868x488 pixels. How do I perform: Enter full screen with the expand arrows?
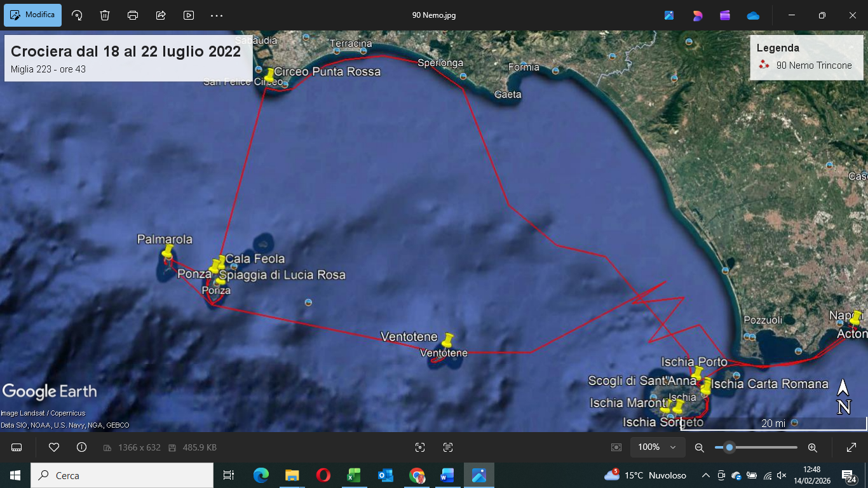[851, 447]
